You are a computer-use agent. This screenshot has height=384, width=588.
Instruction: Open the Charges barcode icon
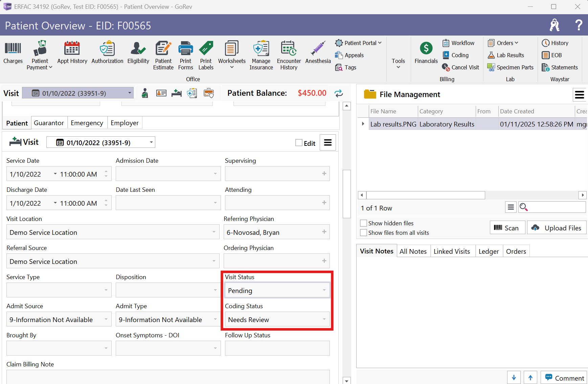(x=13, y=52)
